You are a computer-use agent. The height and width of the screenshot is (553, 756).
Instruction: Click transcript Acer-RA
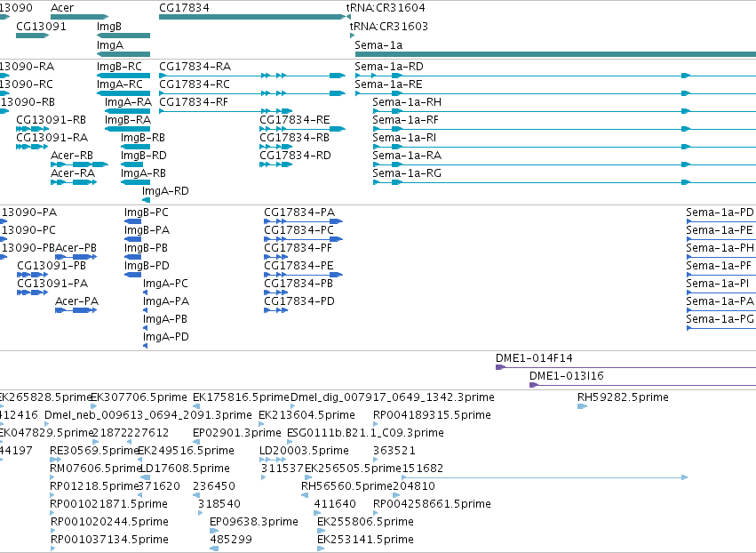[74, 182]
